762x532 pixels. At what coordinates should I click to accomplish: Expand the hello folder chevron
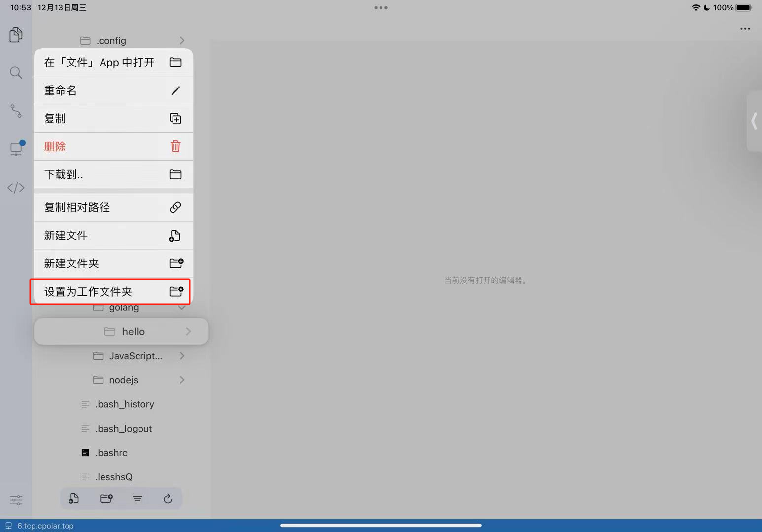coord(188,332)
